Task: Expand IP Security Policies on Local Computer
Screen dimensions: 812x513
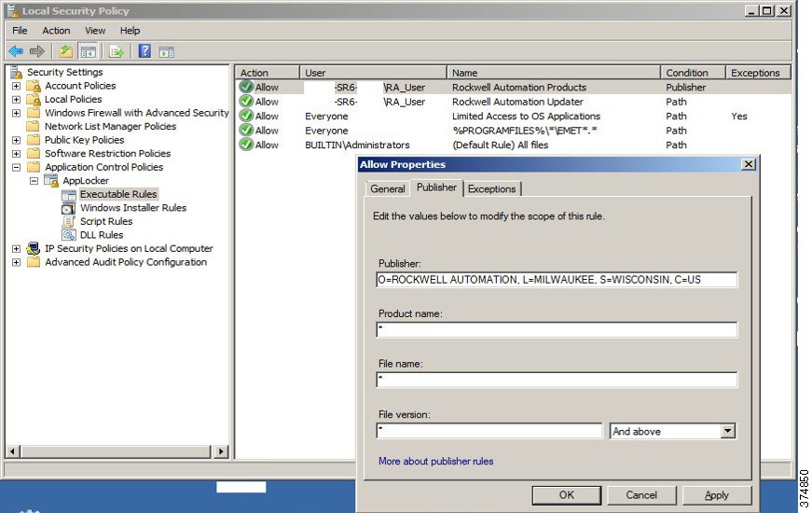Action: [16, 249]
